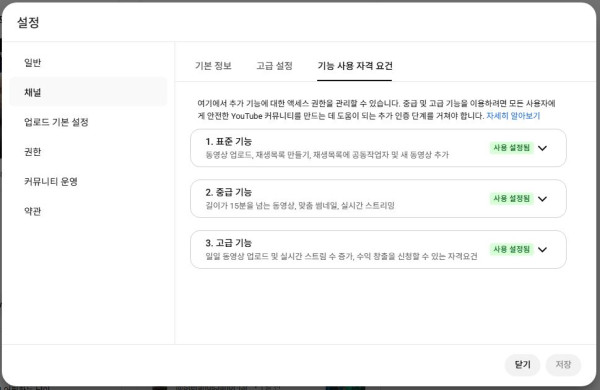Click the 2. 중급 기능 heading
This screenshot has width=600, height=390.
(228, 192)
